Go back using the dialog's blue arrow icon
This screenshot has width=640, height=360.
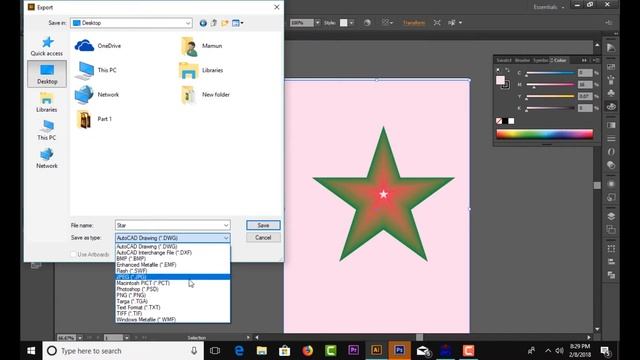pos(203,23)
